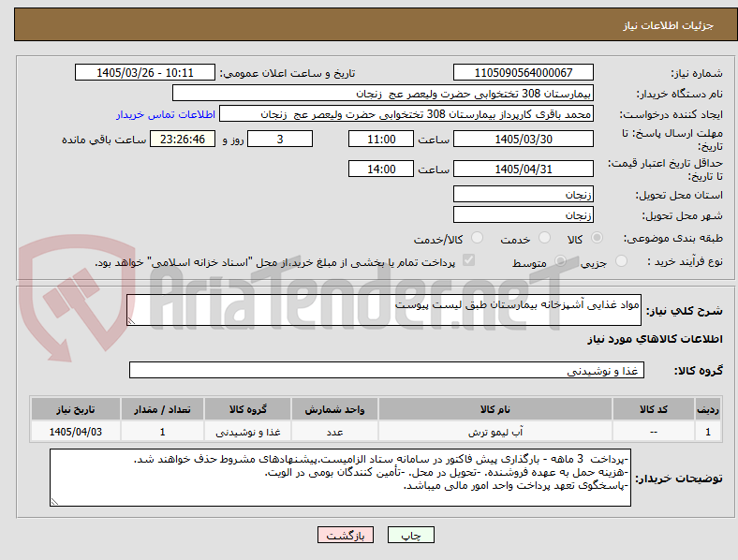This screenshot has height=560, width=738.
Task: Click the گروه کالا column header in table
Action: (x=248, y=409)
